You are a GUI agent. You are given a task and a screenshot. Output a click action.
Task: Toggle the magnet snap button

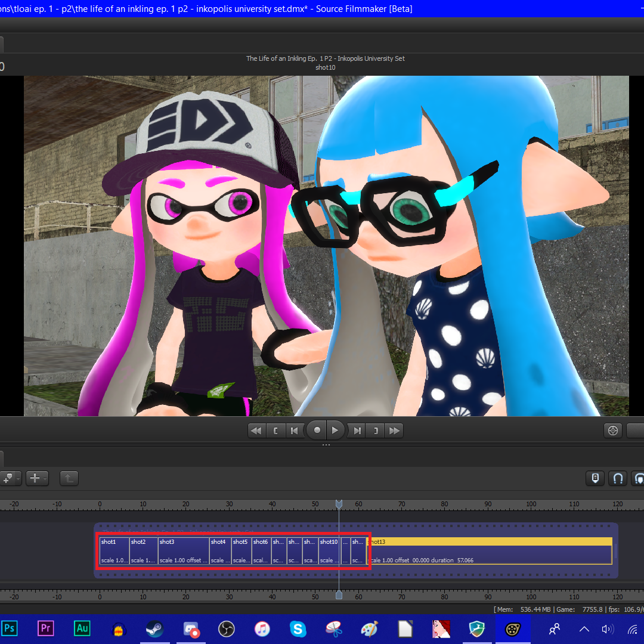618,478
